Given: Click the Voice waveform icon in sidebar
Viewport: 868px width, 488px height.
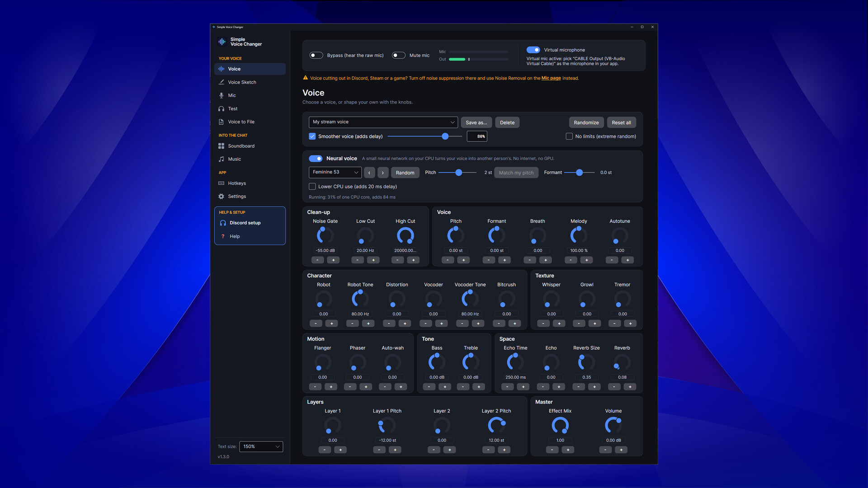Looking at the screenshot, I should click(x=221, y=69).
